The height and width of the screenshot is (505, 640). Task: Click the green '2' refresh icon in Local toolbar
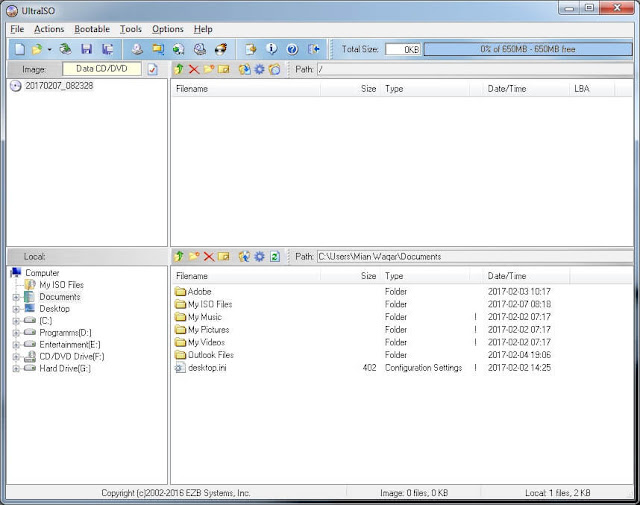click(275, 256)
